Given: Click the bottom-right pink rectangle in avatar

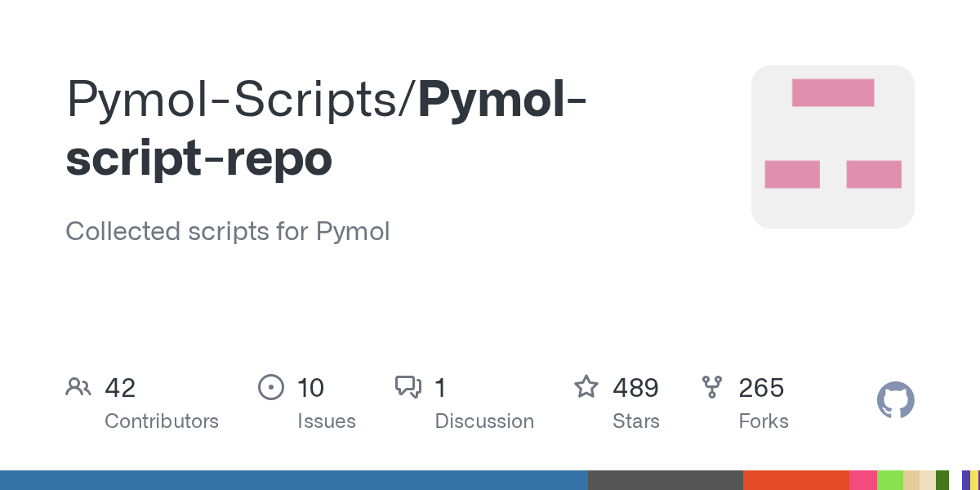Looking at the screenshot, I should click(x=874, y=174).
